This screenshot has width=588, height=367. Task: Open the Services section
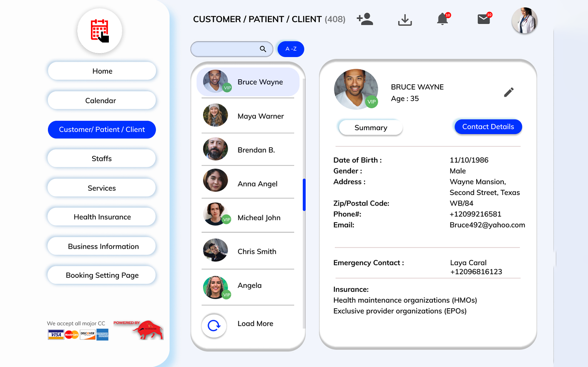click(102, 188)
